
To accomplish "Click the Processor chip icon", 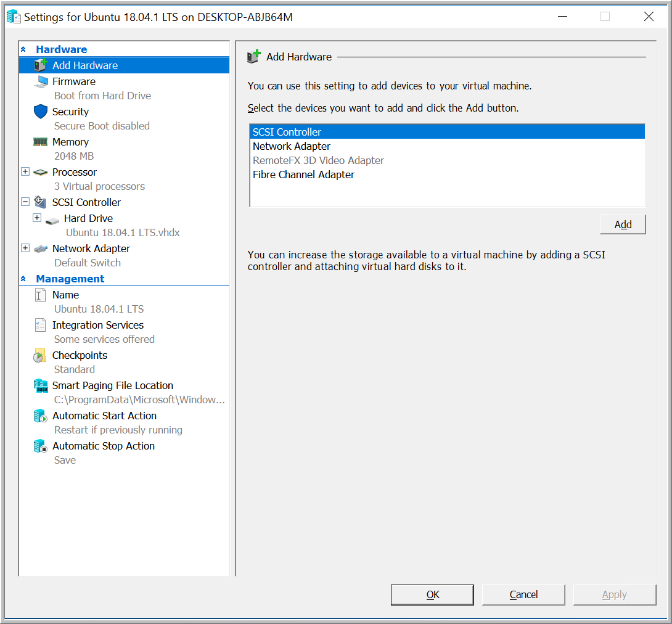I will click(x=40, y=172).
